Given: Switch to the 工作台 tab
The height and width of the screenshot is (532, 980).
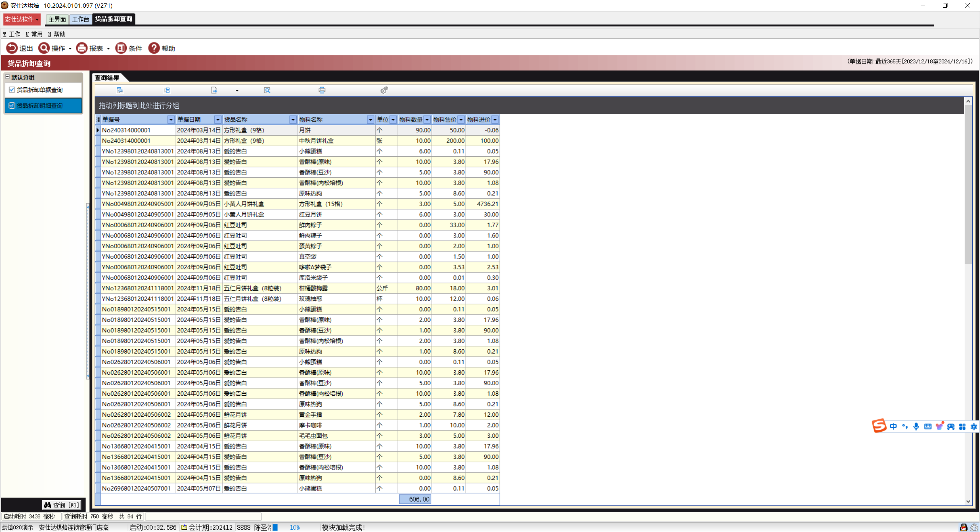Looking at the screenshot, I should click(80, 19).
